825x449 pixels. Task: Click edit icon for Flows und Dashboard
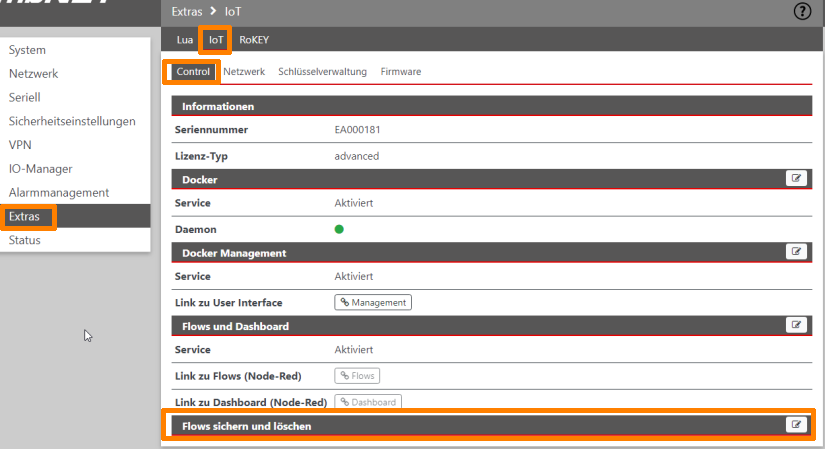[x=796, y=325]
